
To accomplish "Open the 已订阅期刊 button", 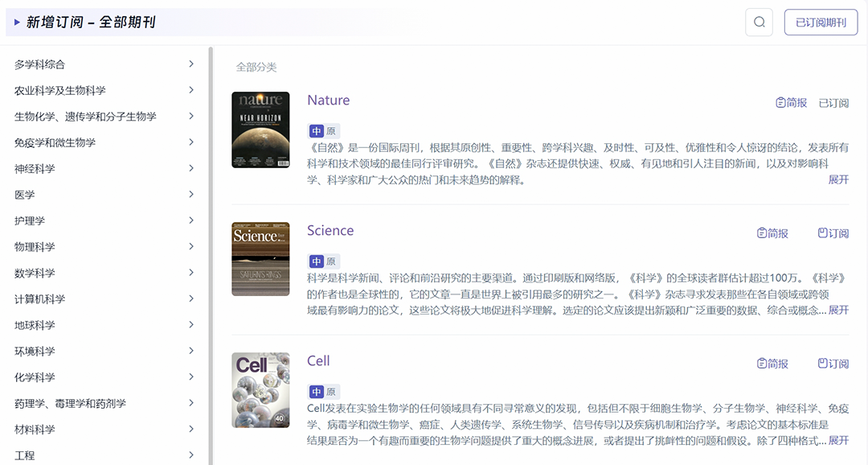I will point(821,23).
